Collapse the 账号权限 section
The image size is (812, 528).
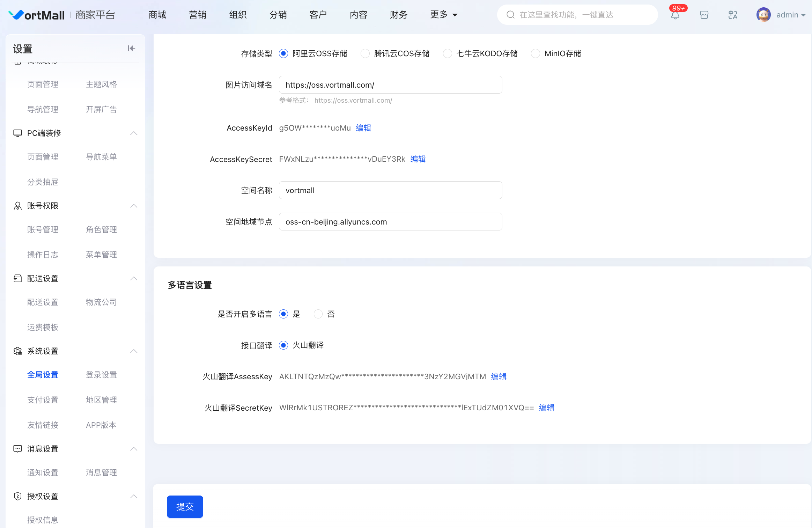click(134, 206)
